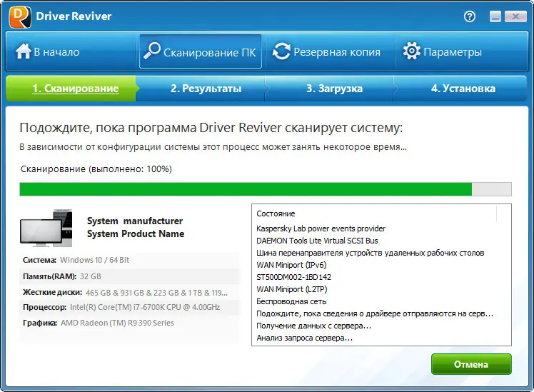Image resolution: width=534 pixels, height=392 pixels.
Task: Close the Driver Reviver window
Action: coord(515,16)
